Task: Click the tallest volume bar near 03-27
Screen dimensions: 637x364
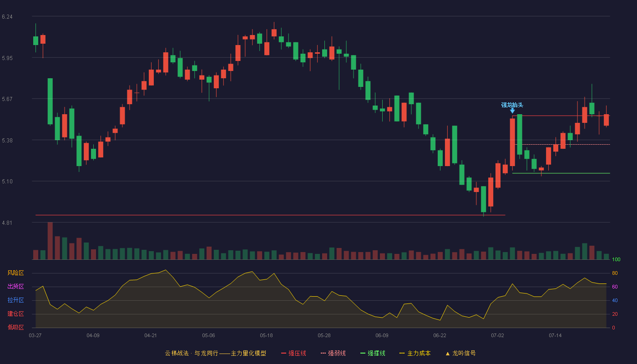Action: click(50, 241)
